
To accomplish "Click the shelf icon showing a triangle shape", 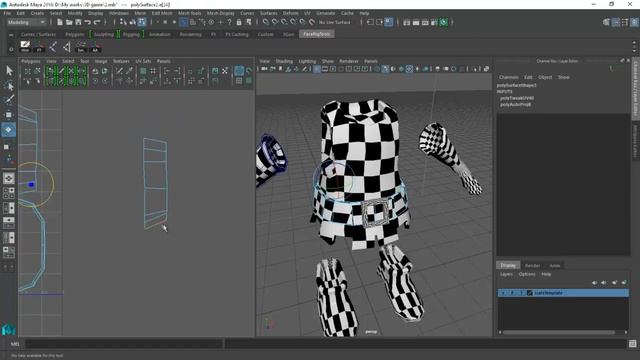I will (67, 47).
